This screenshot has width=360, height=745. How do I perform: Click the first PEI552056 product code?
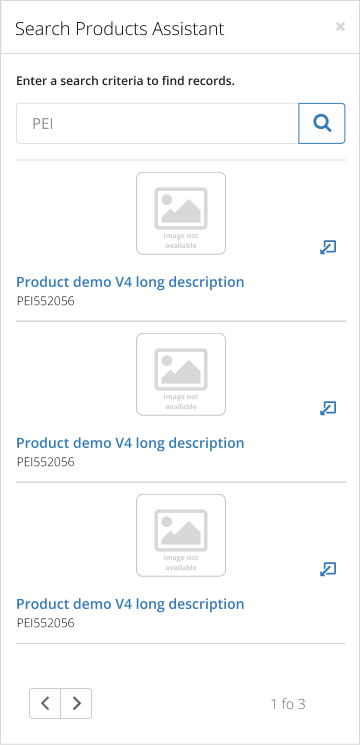(46, 301)
